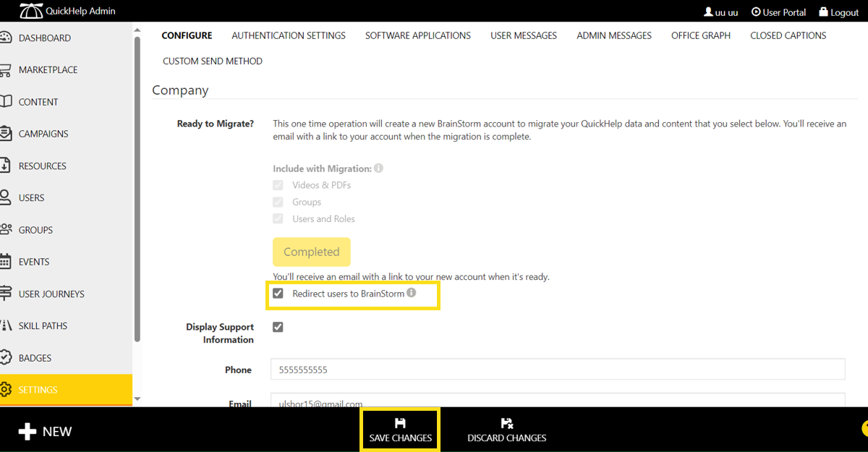Screen dimensions: 868x452
Task: Click the Settings gear icon
Action: (5, 390)
